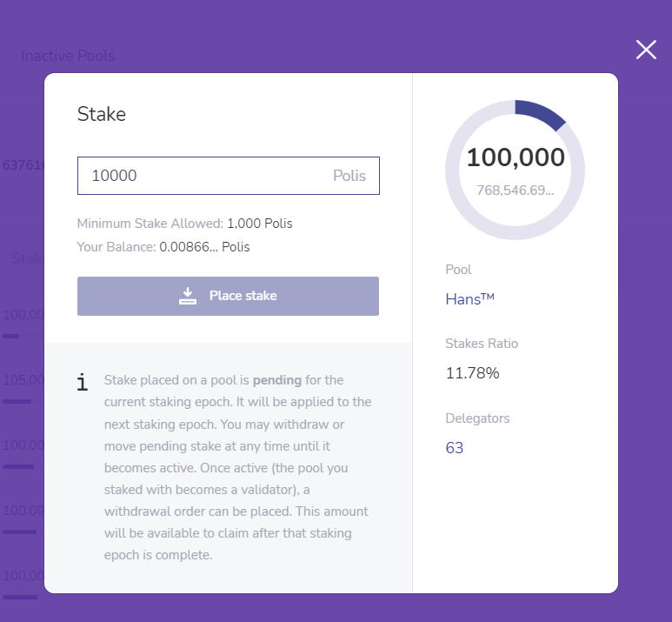The height and width of the screenshot is (622, 672).
Task: Click the download-tray icon on Place stake
Action: (x=188, y=296)
